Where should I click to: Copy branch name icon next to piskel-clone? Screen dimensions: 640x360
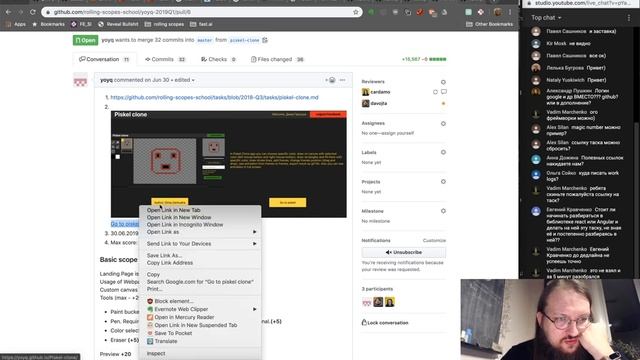[265, 40]
